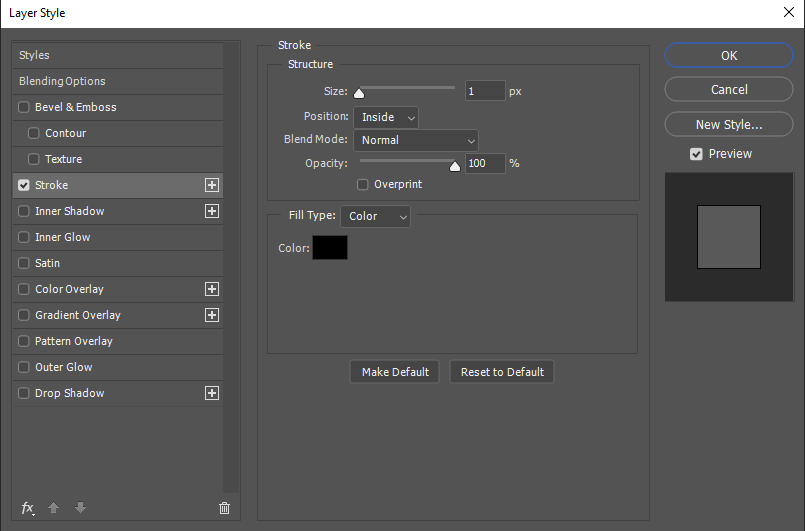Open the Position dropdown set to Inside
805x531 pixels.
tap(386, 117)
